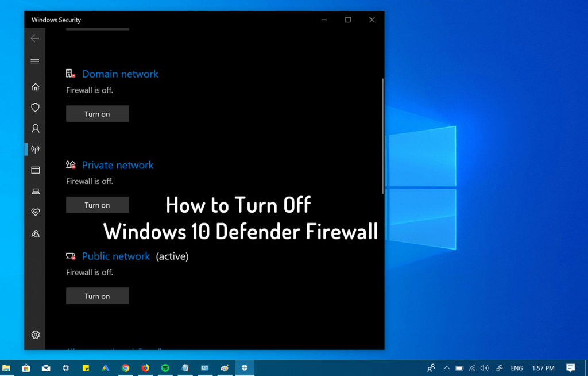Switch to Paint on the taskbar
Viewport: 588px width, 376px height.
point(225,368)
